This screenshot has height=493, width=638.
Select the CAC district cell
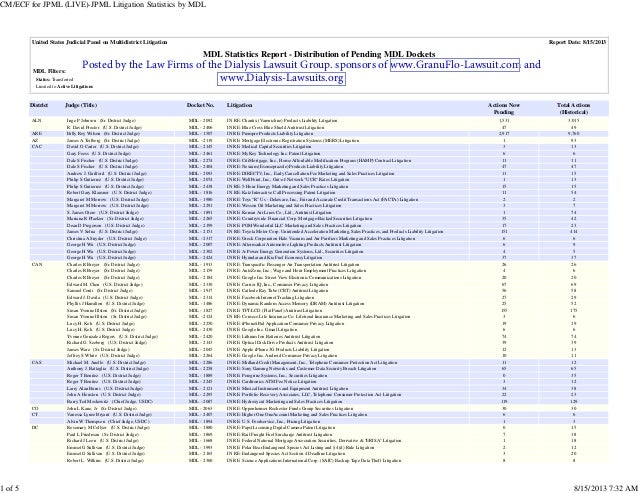(37, 146)
